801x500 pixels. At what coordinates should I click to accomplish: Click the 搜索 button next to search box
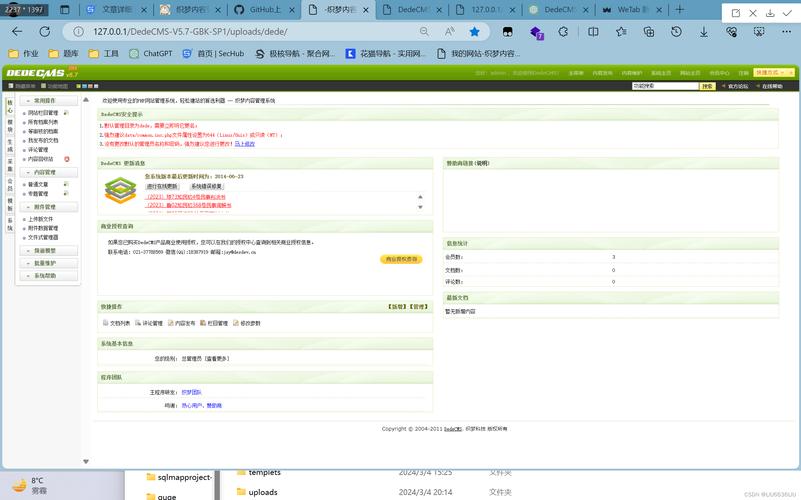coord(707,86)
